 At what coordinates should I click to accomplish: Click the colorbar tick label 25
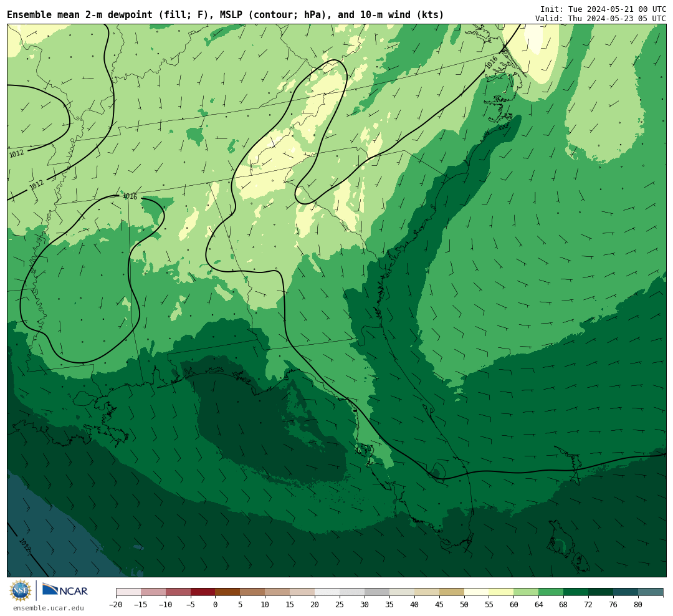pyautogui.click(x=340, y=605)
